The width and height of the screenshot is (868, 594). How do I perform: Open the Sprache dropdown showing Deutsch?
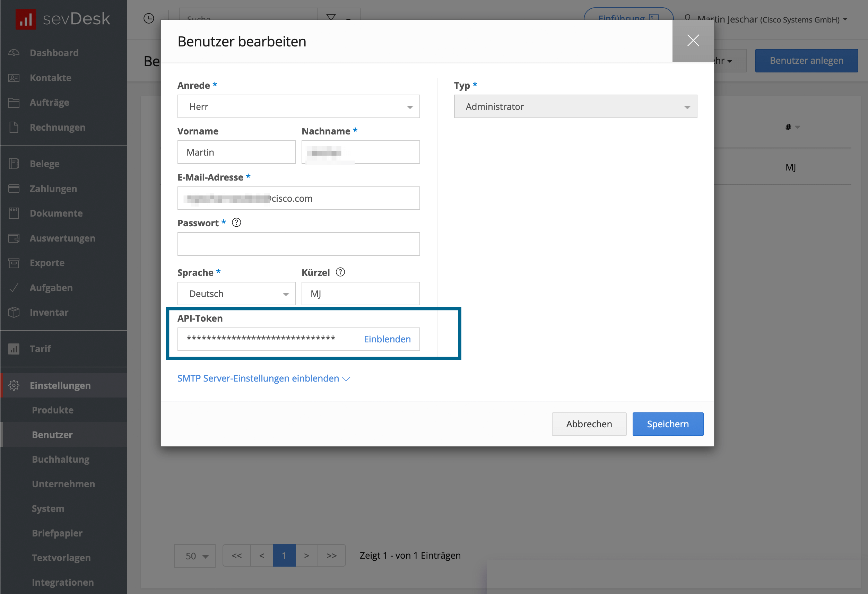point(236,294)
